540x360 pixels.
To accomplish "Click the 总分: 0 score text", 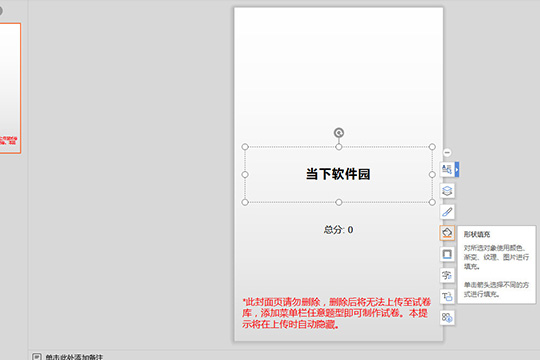I will (339, 230).
